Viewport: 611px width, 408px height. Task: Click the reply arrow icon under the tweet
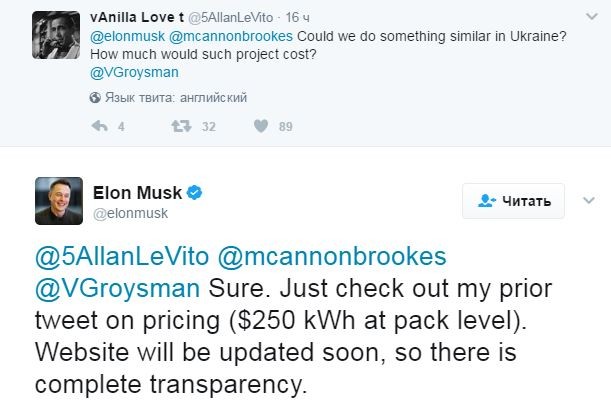pos(99,127)
